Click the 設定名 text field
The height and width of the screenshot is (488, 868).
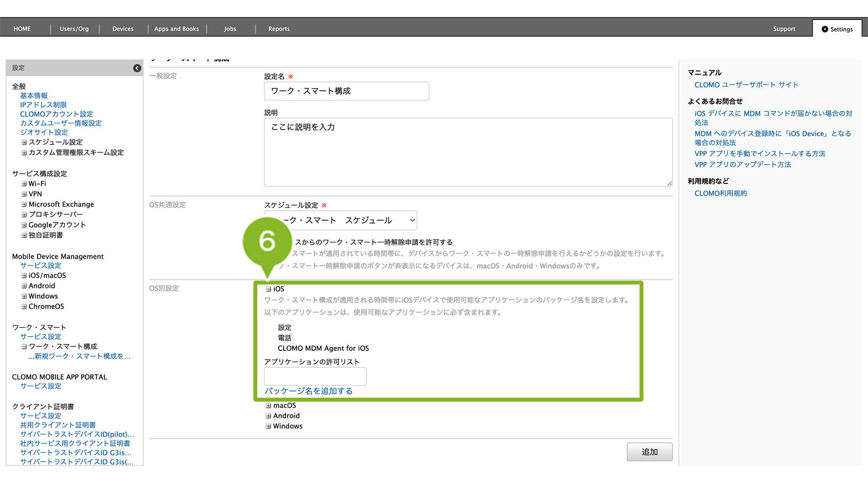[346, 91]
